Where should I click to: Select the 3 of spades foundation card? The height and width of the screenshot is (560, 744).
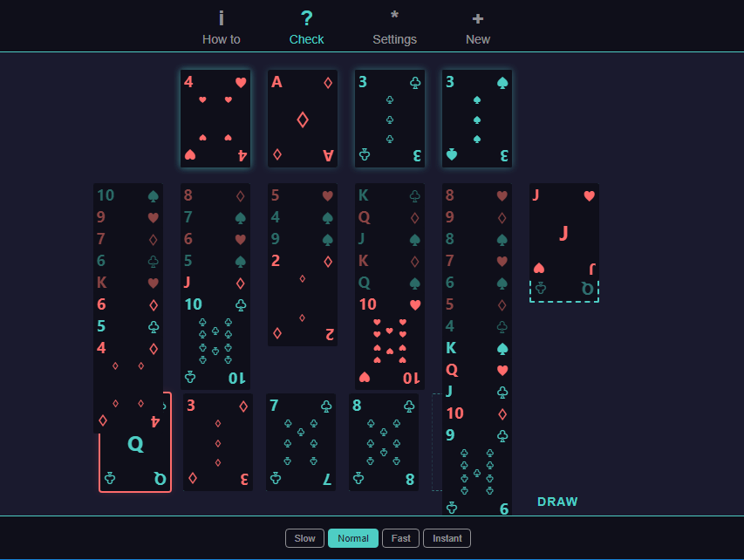point(477,119)
